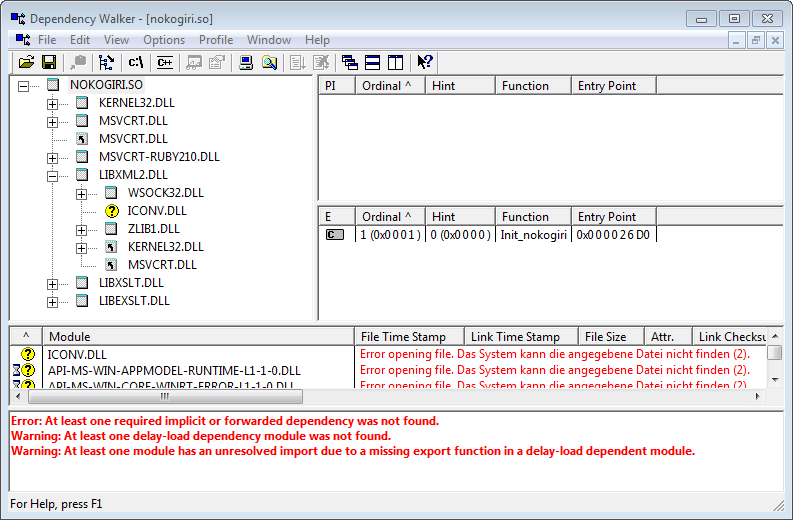Click module list horizontal scrollbar thumb
Viewport: 793px width, 520px height.
165,397
